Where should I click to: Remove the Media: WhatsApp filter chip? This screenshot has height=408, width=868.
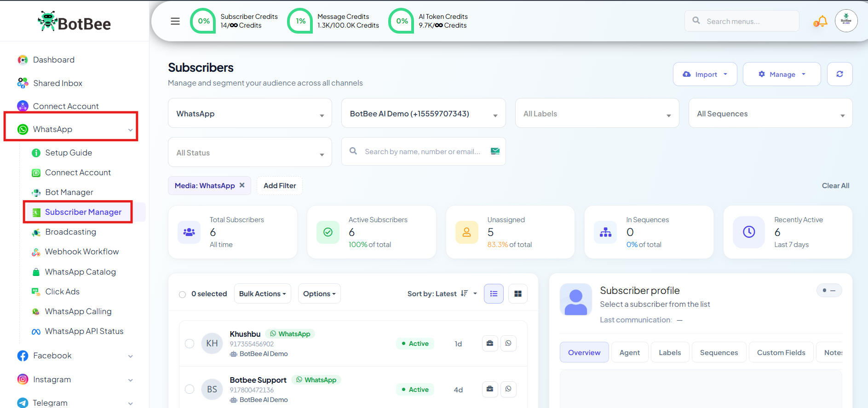pos(242,185)
